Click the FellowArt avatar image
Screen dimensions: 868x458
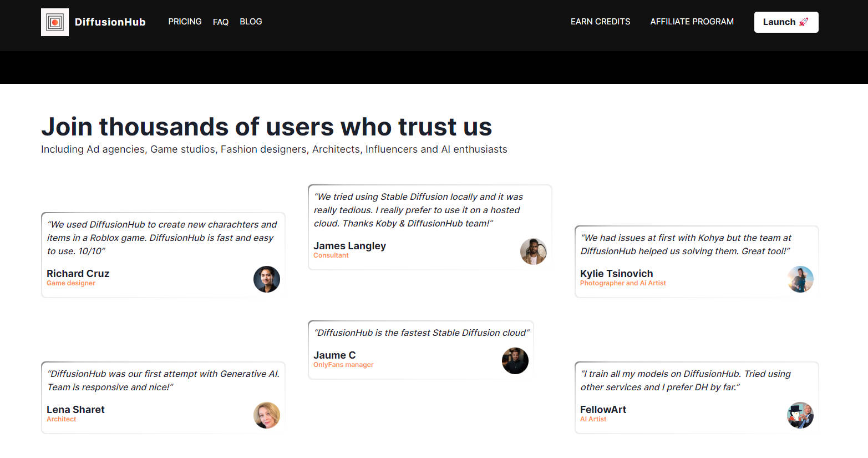tap(800, 415)
